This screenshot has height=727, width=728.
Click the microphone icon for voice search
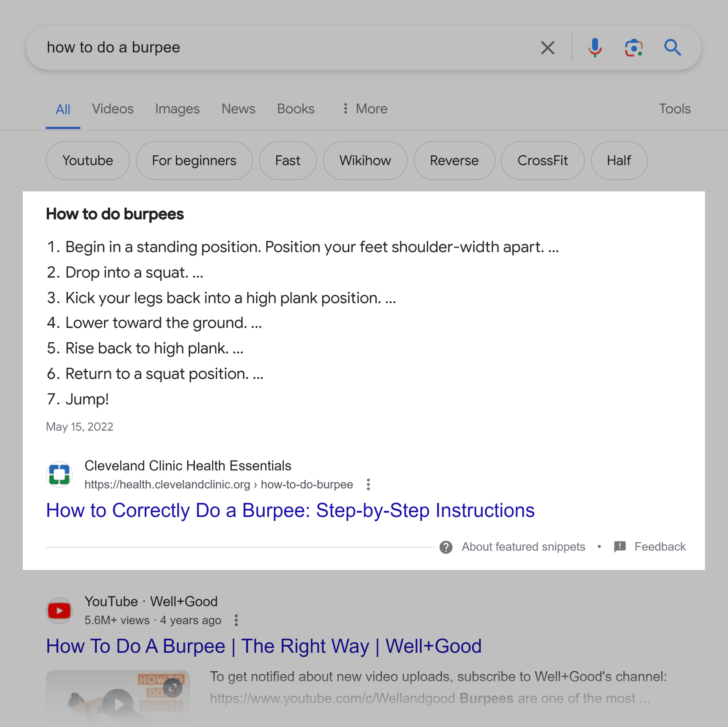coord(595,47)
